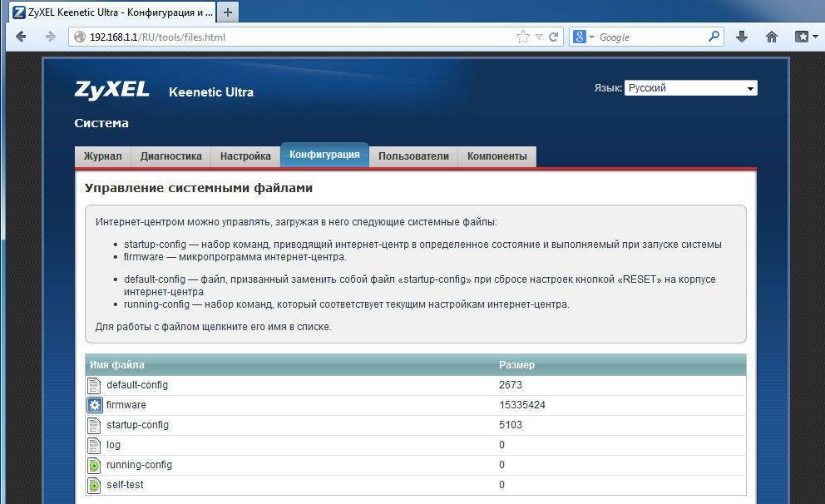The image size is (825, 504).
Task: Click the running-config file icon
Action: click(95, 465)
